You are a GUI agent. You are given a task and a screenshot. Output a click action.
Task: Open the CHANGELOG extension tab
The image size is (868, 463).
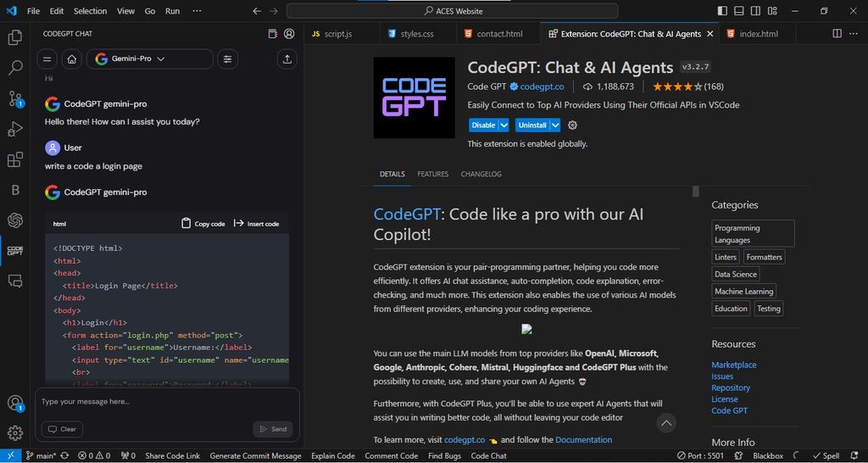click(481, 174)
